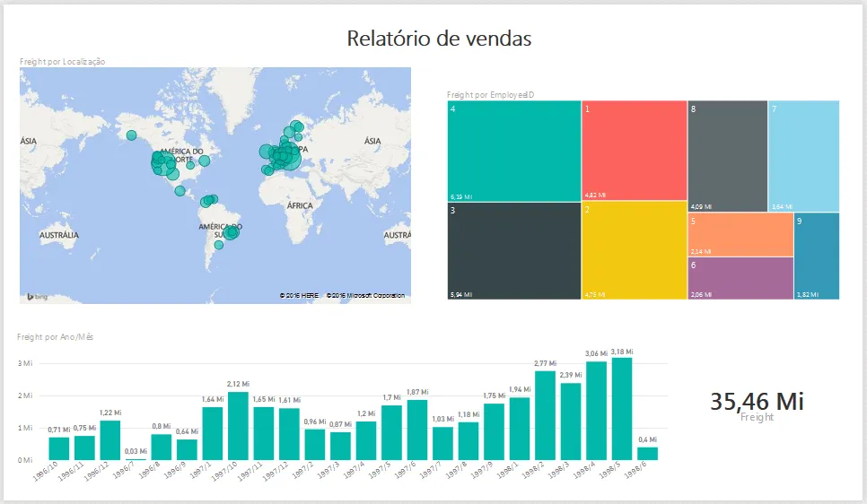Image resolution: width=867 pixels, height=504 pixels.
Task: Click the eastern Canada bubble on the map
Action: [x=205, y=161]
